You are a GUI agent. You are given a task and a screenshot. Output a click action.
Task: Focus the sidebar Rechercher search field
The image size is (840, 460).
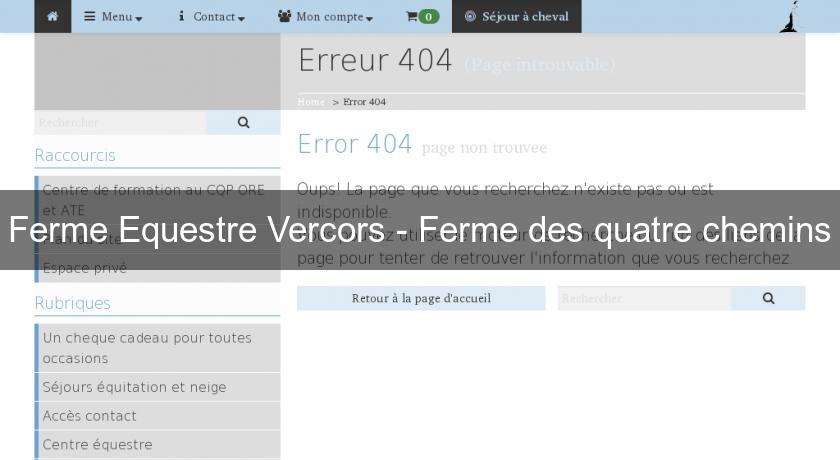[x=121, y=123]
